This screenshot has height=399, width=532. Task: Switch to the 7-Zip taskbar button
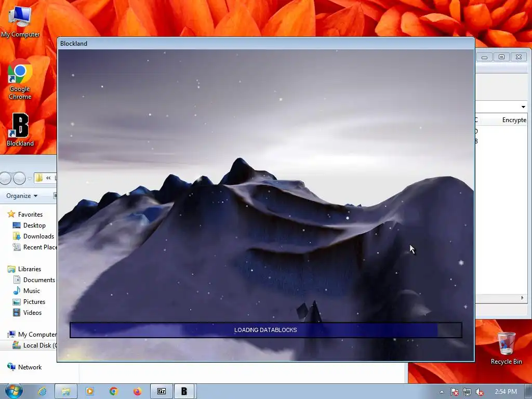click(x=162, y=391)
